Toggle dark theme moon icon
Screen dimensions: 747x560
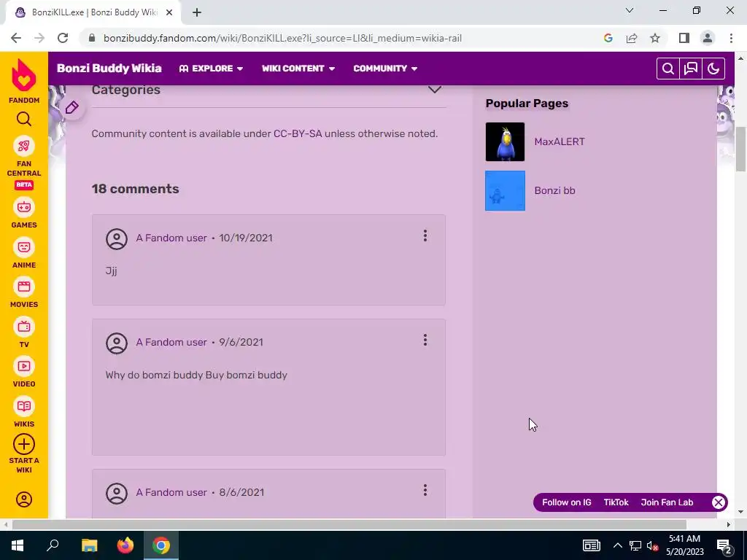pos(713,69)
